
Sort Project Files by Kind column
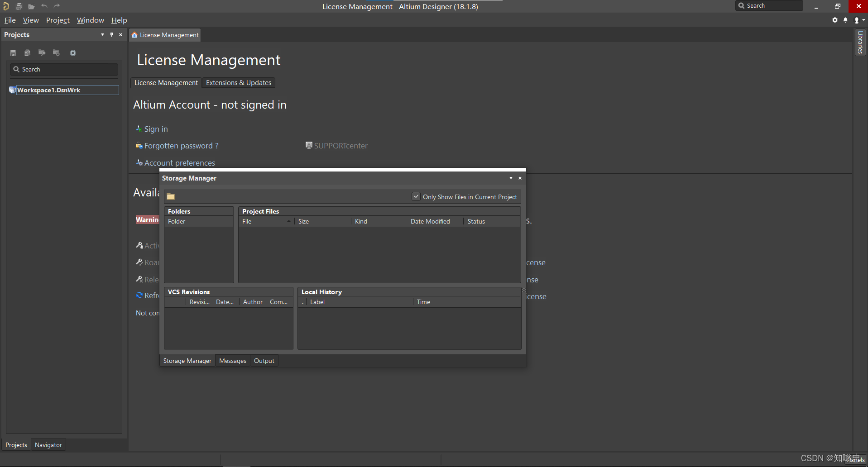(x=379, y=221)
